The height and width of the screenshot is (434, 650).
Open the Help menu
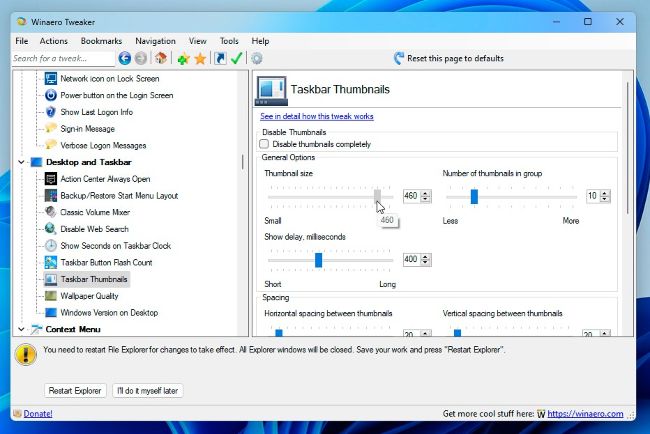(x=260, y=41)
